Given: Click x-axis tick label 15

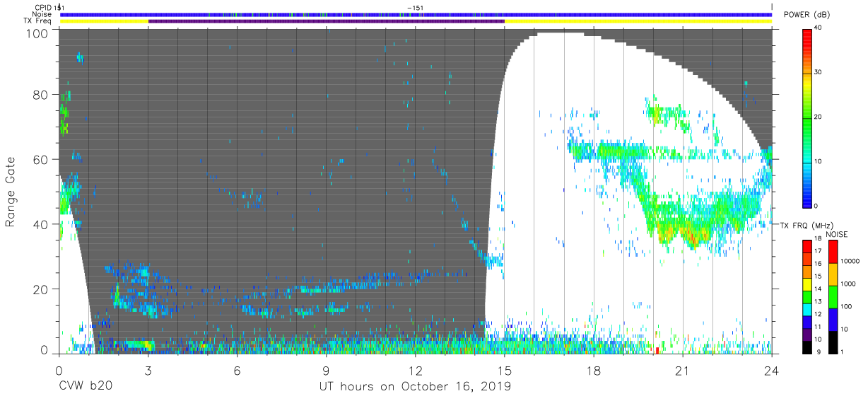Looking at the screenshot, I should [504, 370].
